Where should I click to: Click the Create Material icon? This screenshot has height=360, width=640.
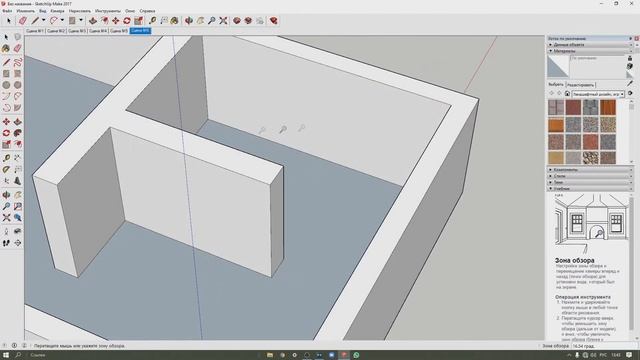click(x=630, y=66)
